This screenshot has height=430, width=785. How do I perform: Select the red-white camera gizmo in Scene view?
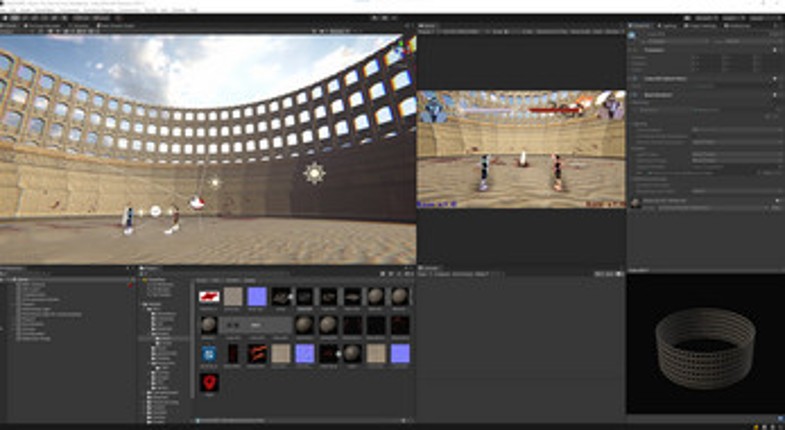197,203
